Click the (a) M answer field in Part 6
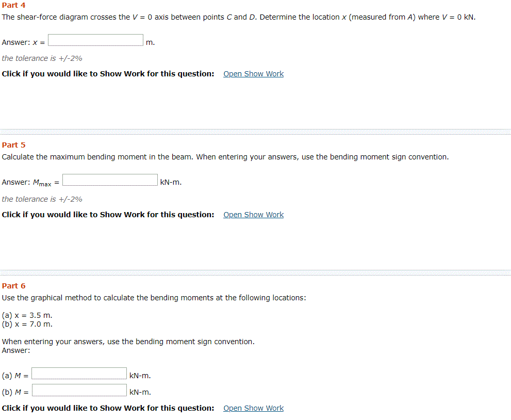 (x=79, y=373)
